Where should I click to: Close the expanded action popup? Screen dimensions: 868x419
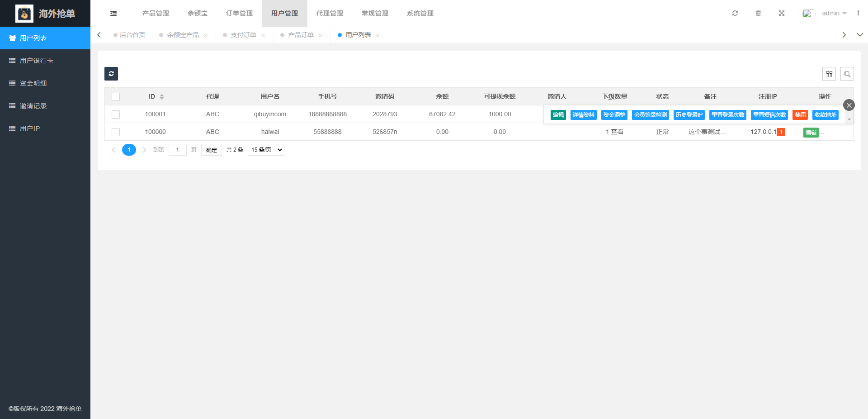[x=849, y=105]
